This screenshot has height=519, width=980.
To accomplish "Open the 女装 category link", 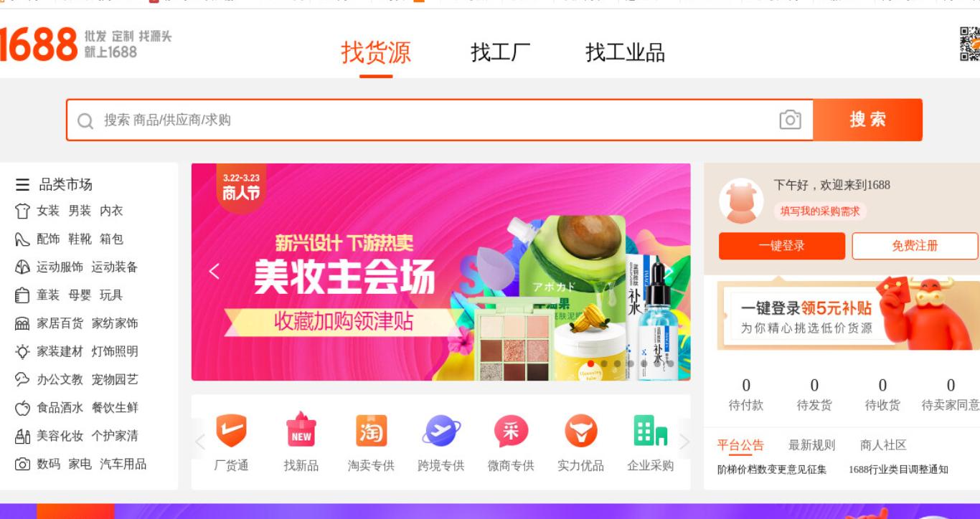I will point(48,211).
